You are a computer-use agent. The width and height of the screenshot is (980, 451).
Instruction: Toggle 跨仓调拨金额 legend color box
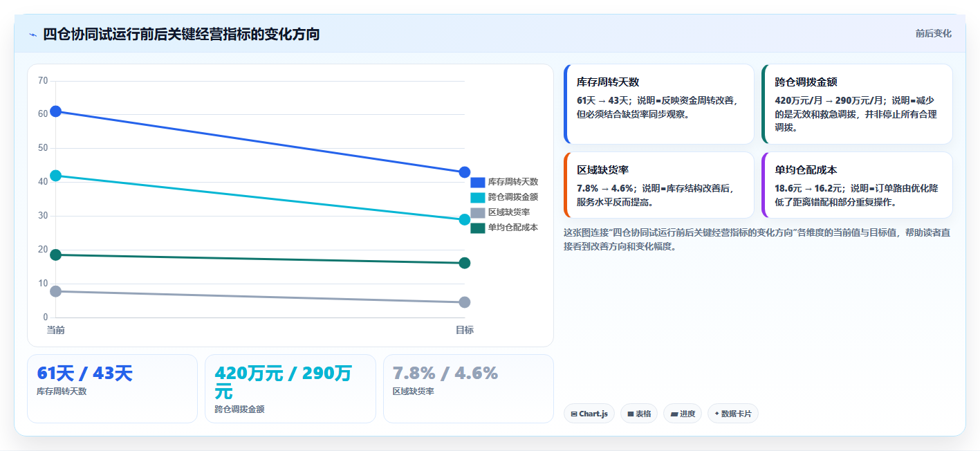[x=478, y=197]
